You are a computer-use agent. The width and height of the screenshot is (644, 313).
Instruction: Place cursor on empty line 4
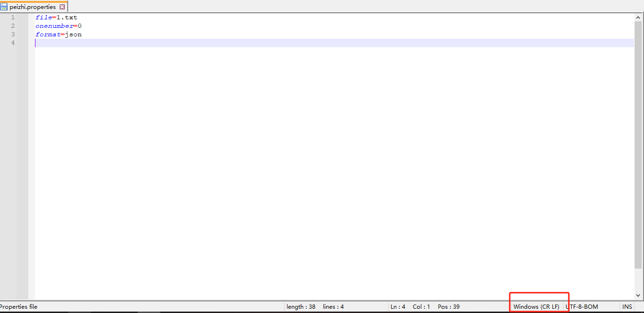click(x=334, y=43)
